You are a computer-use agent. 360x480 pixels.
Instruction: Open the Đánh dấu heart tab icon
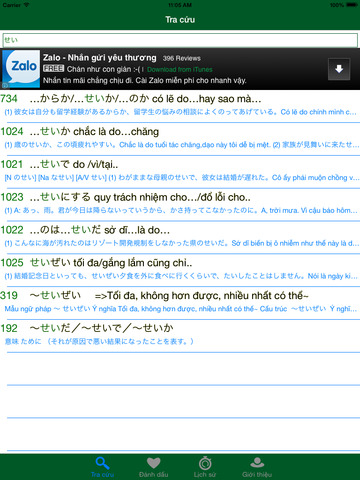(154, 463)
